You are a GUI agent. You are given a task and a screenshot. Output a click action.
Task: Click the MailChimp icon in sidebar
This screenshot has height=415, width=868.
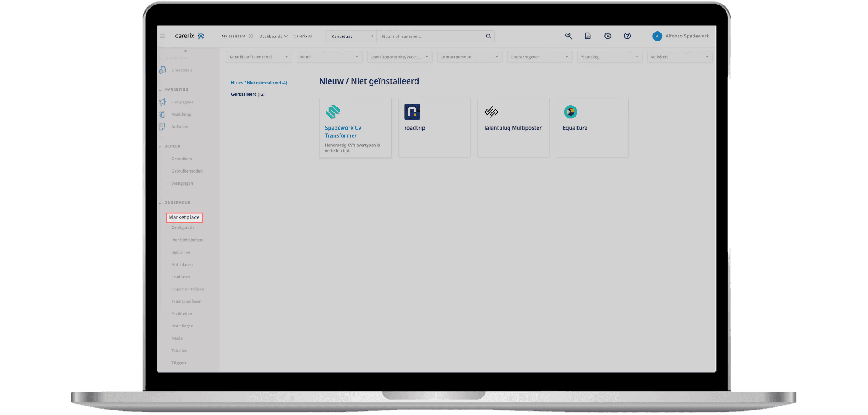(162, 114)
